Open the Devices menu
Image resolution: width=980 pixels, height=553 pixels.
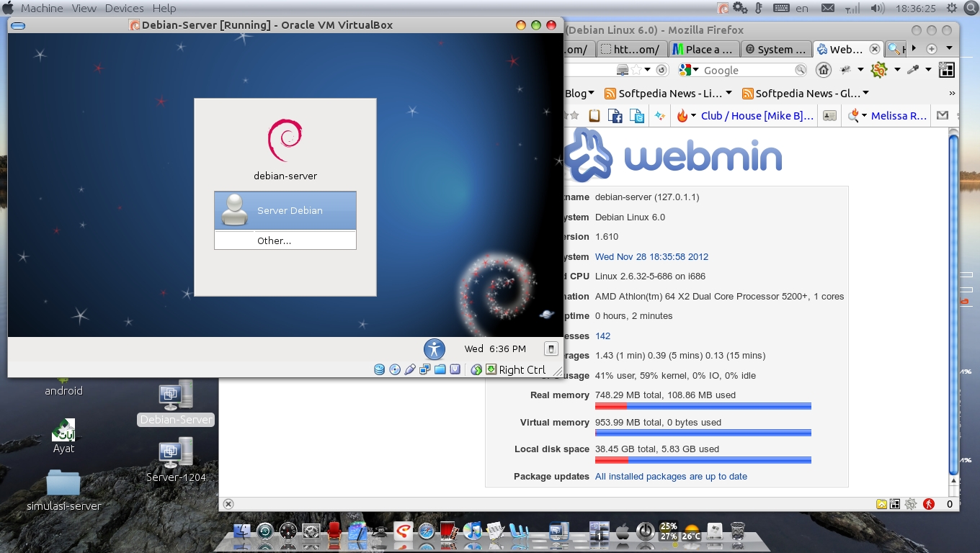coord(124,8)
